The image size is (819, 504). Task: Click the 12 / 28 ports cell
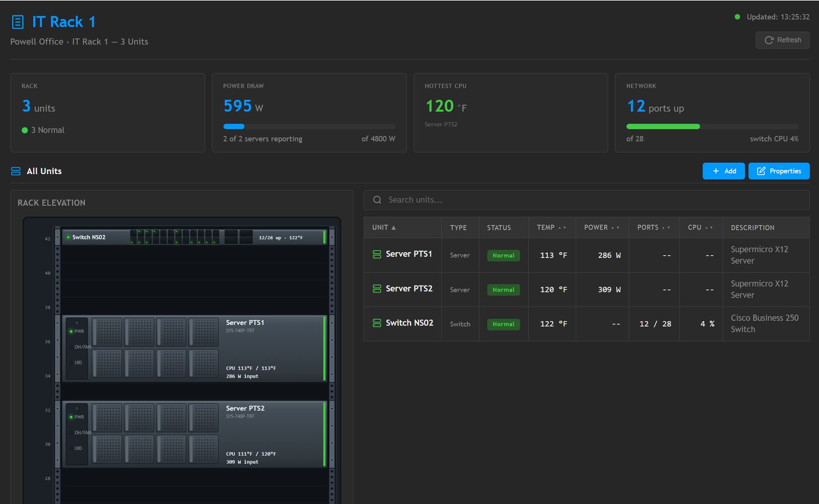655,324
